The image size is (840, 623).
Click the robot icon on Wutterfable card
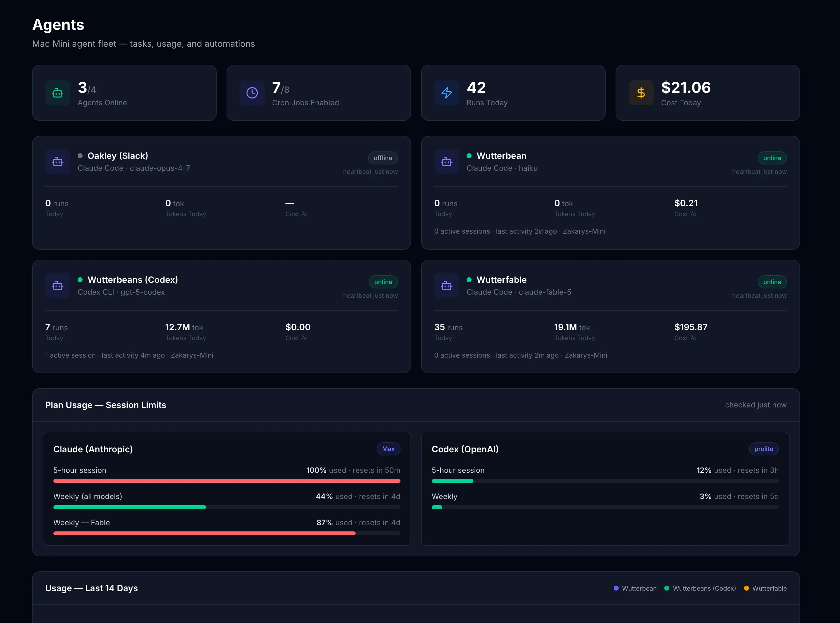(x=446, y=285)
